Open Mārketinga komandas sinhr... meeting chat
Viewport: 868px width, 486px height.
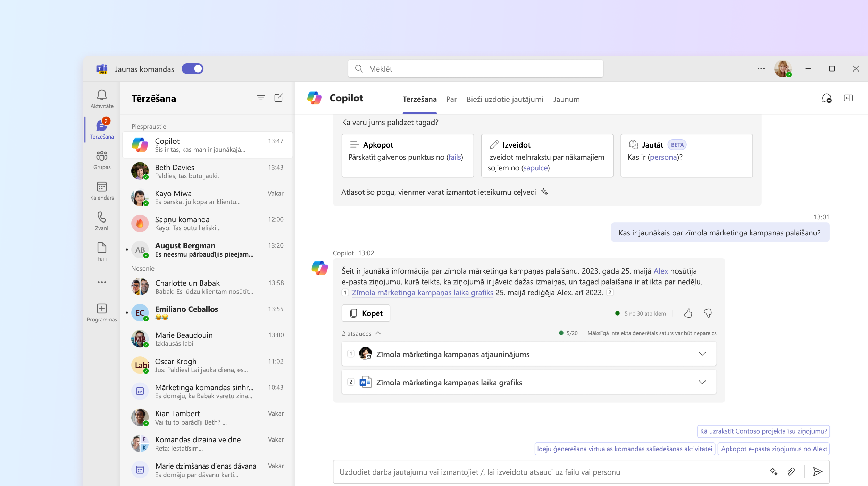(x=208, y=391)
